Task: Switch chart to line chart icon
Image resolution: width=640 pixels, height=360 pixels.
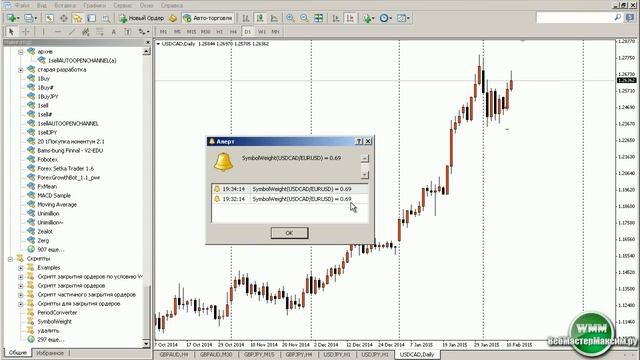Action: (274, 18)
